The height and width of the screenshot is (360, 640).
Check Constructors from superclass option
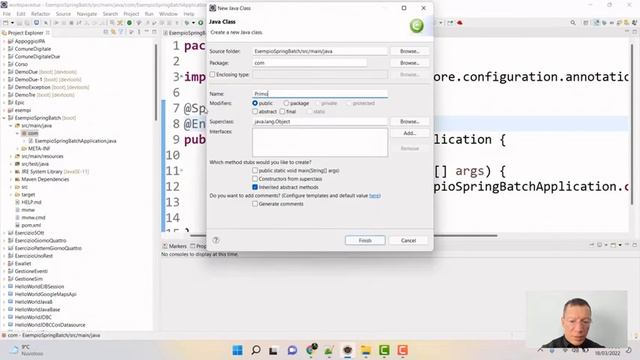pos(255,179)
